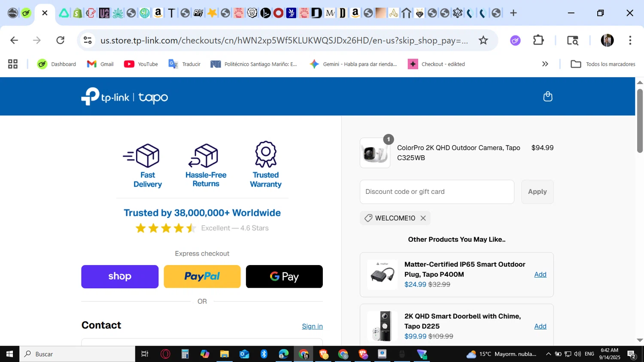Open the Extensions puzzle icon

tap(538, 40)
